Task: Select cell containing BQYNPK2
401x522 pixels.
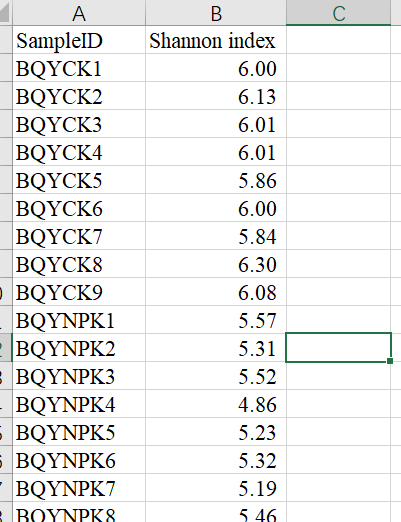Action: [x=79, y=348]
